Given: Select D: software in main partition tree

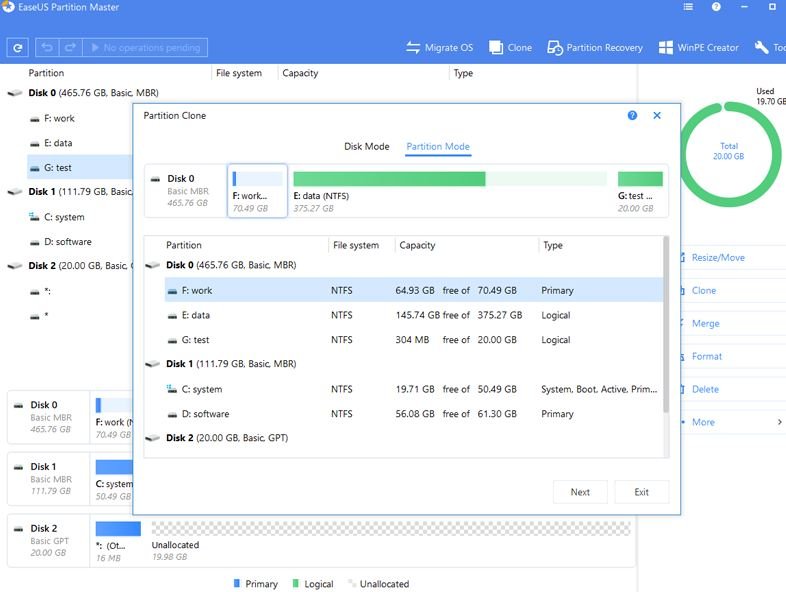Looking at the screenshot, I should pos(67,242).
